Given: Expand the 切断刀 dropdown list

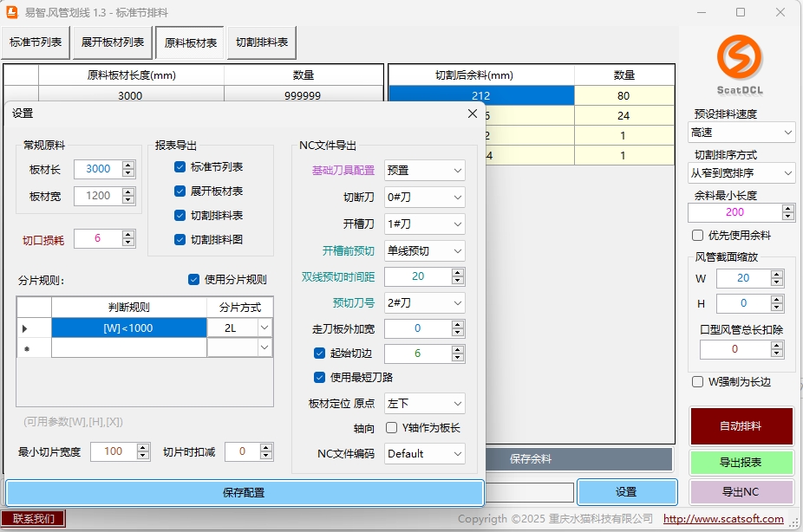Looking at the screenshot, I should pyautogui.click(x=424, y=197).
